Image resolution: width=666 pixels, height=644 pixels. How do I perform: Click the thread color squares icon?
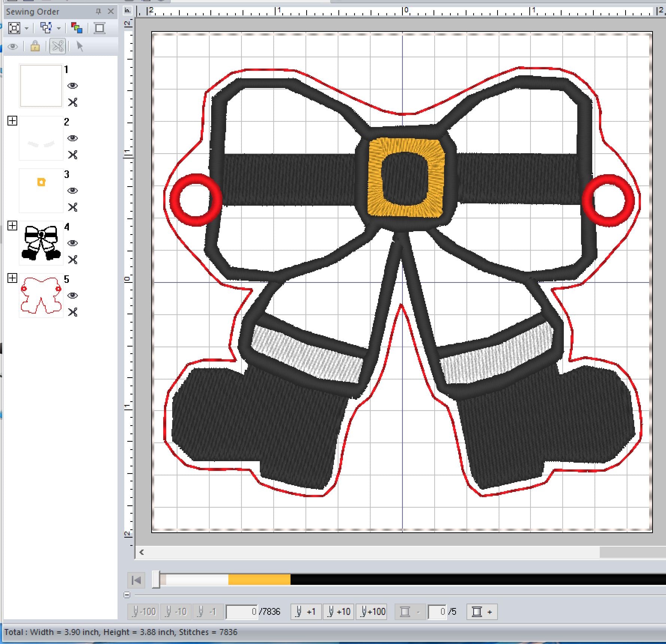[77, 28]
